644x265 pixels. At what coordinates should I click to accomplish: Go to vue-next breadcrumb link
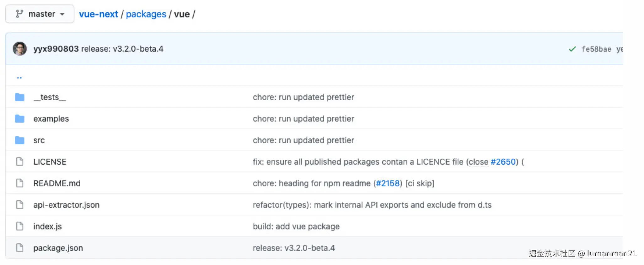(x=98, y=14)
